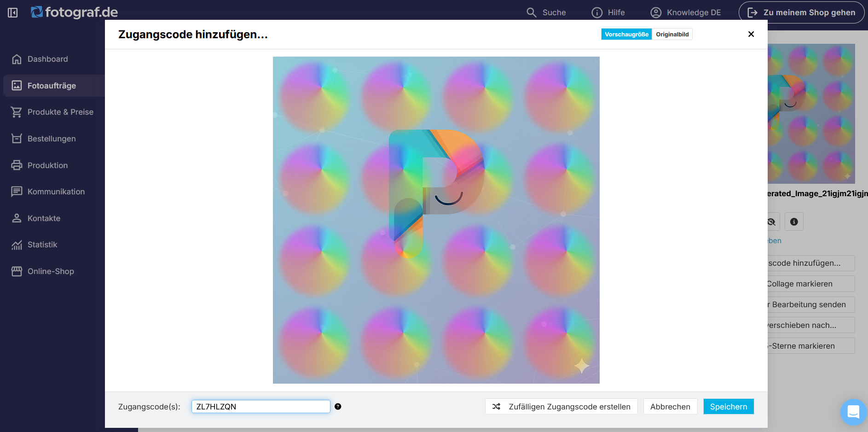The height and width of the screenshot is (432, 868).
Task: Focus the Zugangscode(s) input field
Action: [x=261, y=407]
